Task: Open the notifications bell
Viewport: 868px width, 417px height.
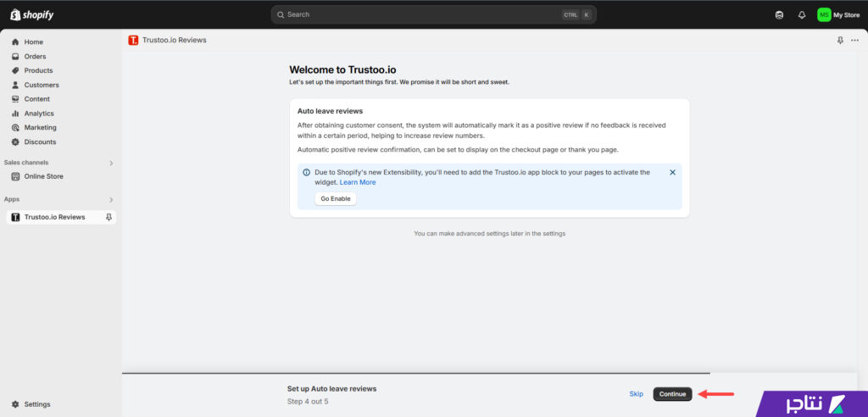Action: pyautogui.click(x=802, y=15)
